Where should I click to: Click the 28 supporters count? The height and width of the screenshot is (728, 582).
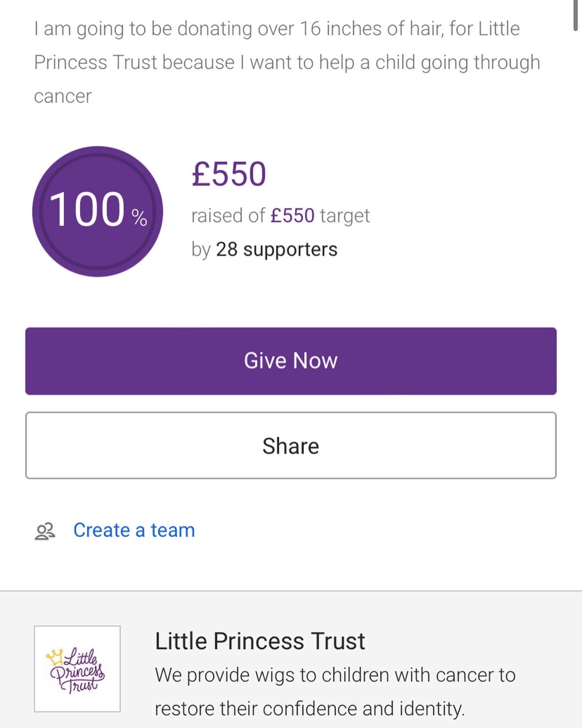click(x=276, y=249)
